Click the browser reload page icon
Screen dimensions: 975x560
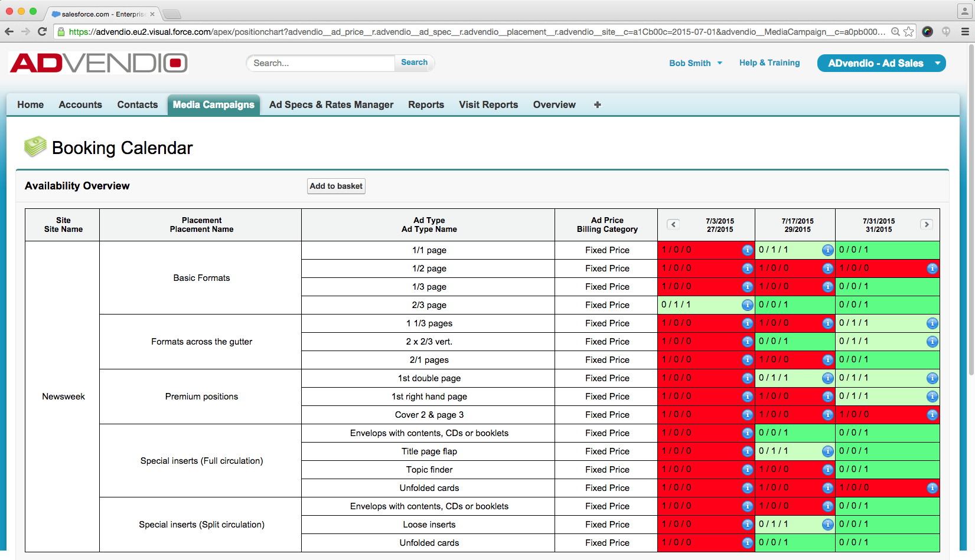(42, 32)
